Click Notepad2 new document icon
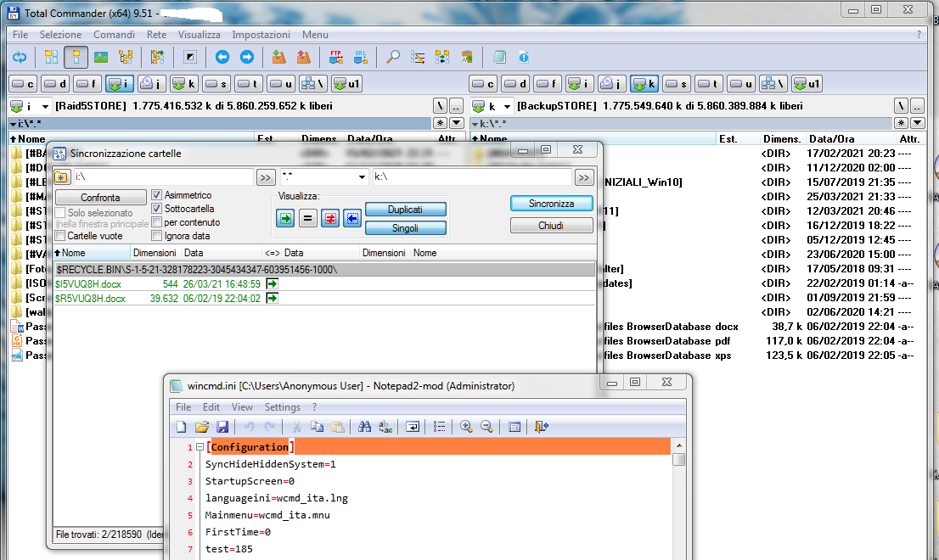939x560 pixels. coord(182,427)
